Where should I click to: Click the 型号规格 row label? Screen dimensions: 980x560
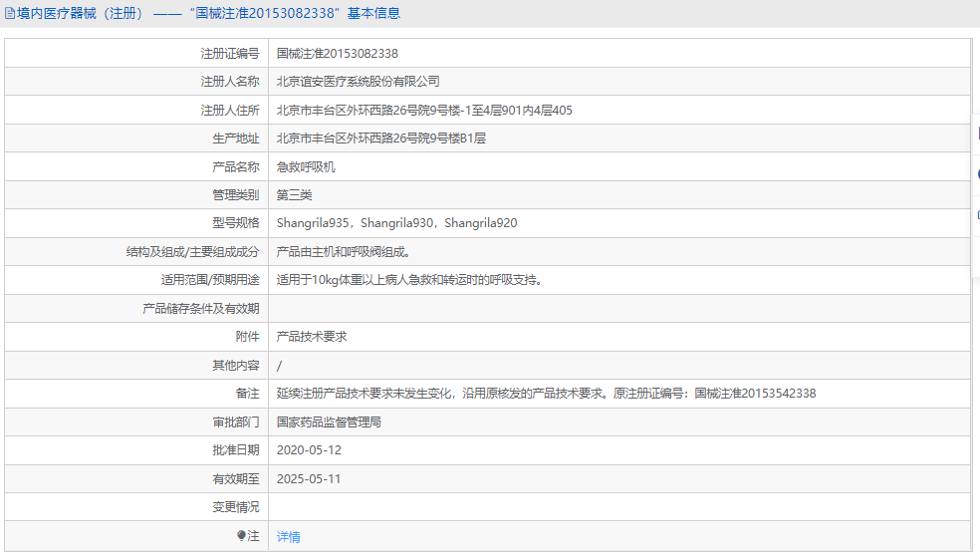tap(236, 223)
